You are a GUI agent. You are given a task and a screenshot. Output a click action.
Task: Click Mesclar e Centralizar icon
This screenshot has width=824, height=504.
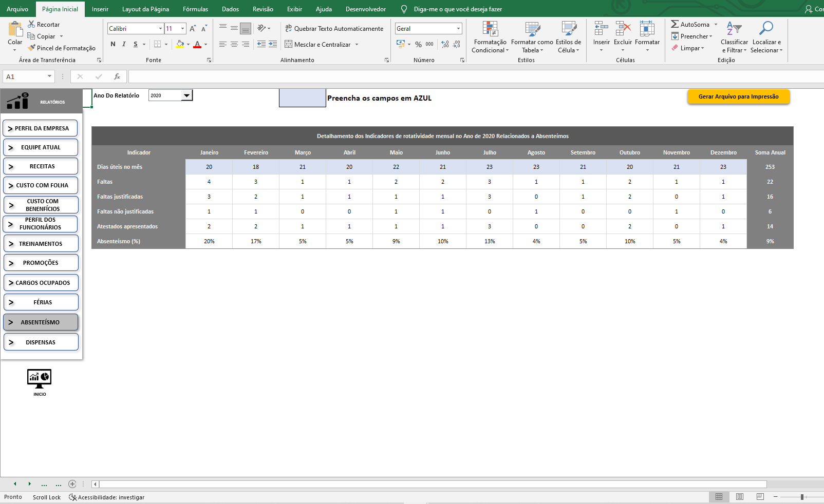(x=289, y=44)
